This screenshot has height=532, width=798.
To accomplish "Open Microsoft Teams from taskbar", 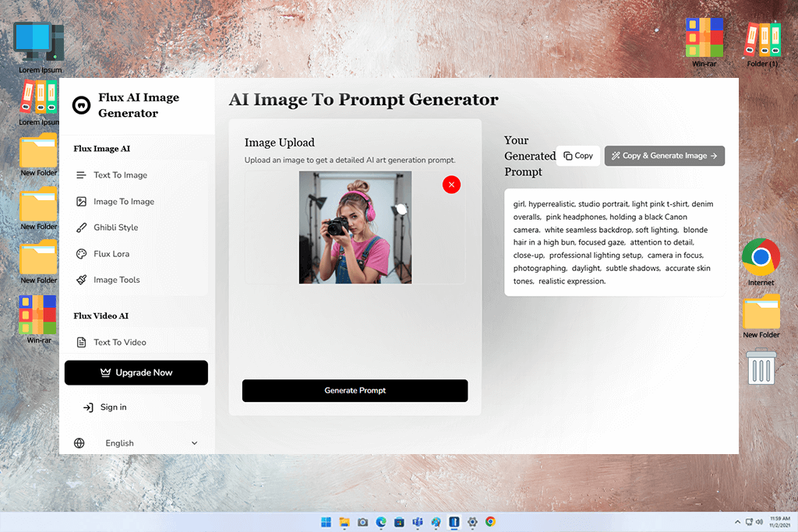I will 418,522.
